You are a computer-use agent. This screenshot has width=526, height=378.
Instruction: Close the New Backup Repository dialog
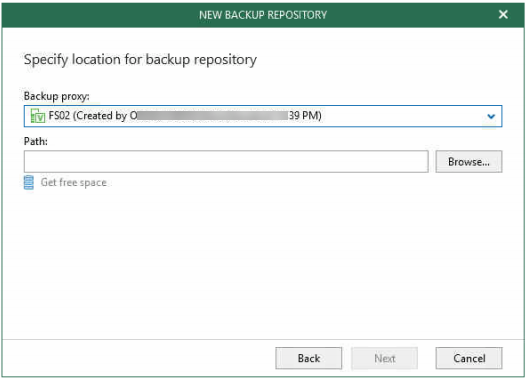pos(503,14)
